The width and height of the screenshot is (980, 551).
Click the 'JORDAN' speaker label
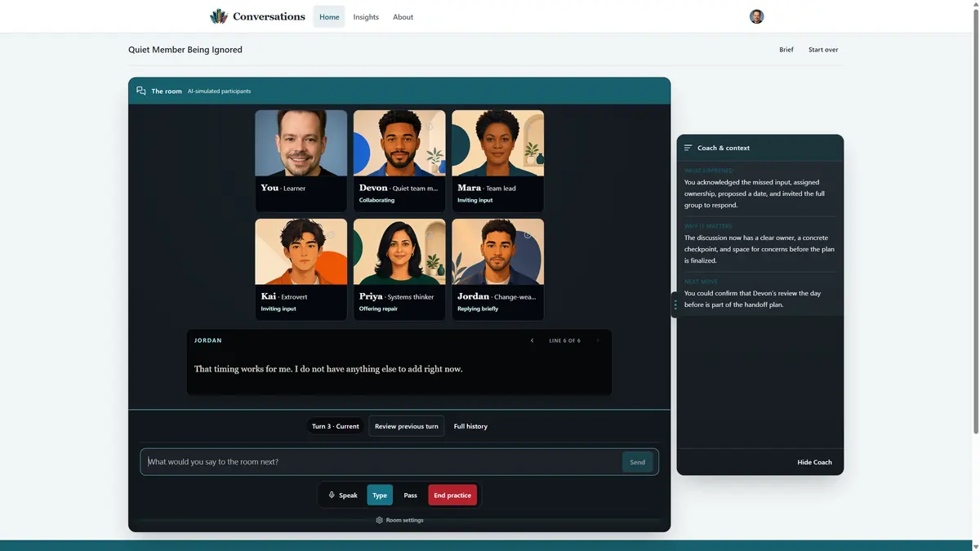coord(208,340)
